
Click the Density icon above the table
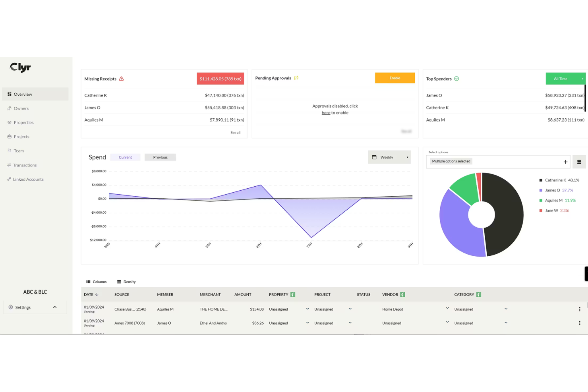pyautogui.click(x=119, y=282)
